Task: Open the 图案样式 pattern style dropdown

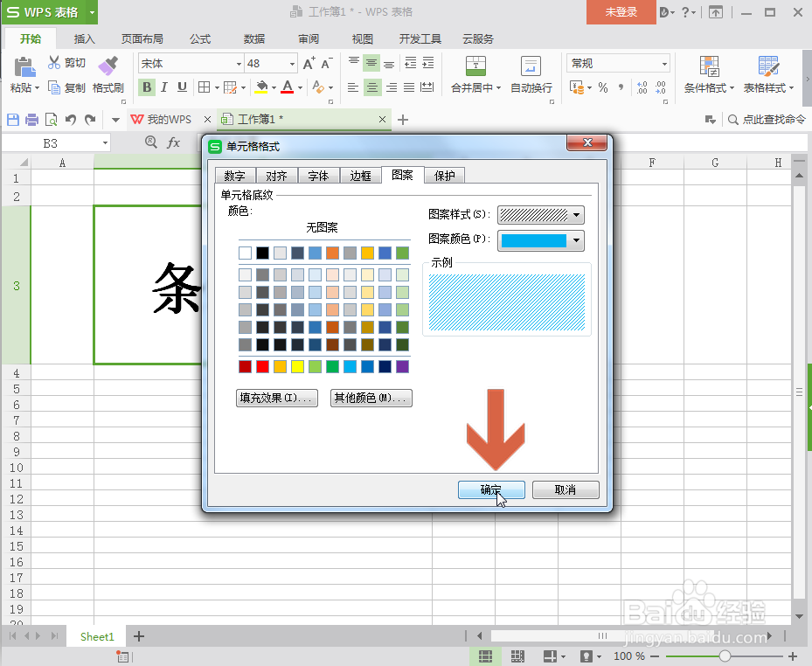Action: point(576,215)
